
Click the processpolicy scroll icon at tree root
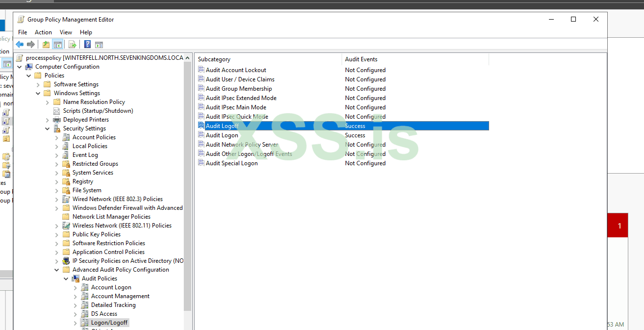click(21, 58)
